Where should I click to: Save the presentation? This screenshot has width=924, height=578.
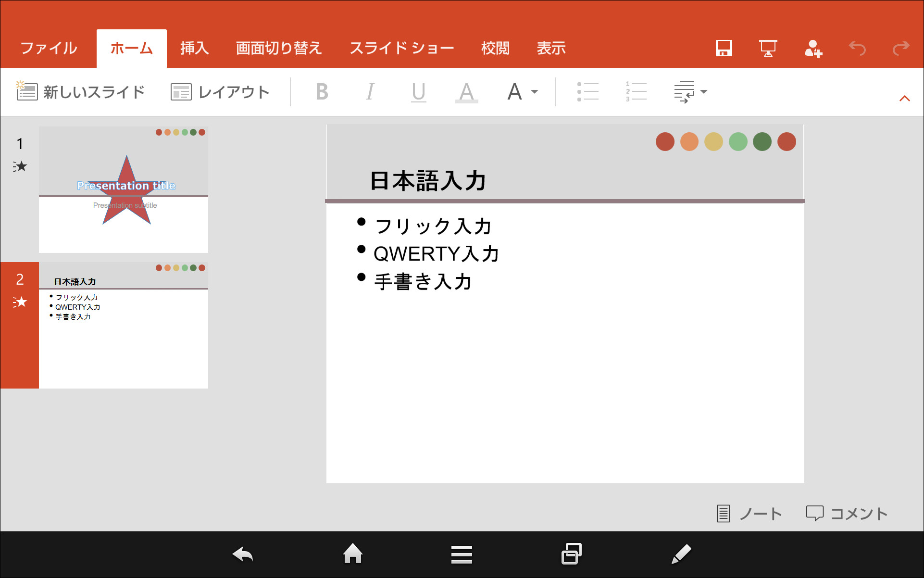tap(724, 48)
